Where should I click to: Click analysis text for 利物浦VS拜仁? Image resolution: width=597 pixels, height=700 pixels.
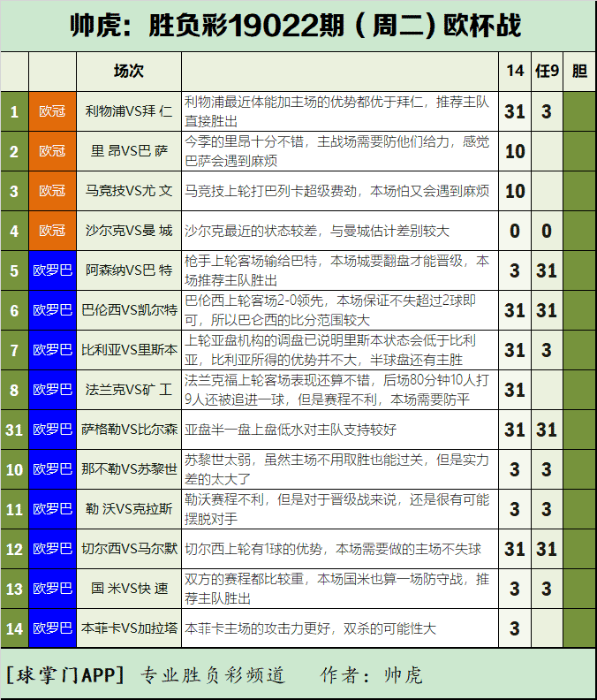pos(336,111)
